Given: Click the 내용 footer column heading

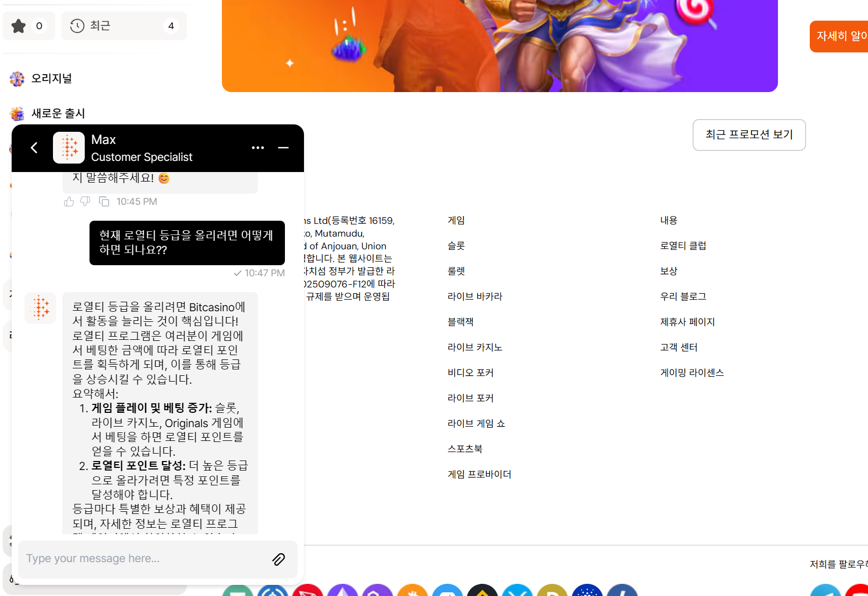Looking at the screenshot, I should point(668,220).
